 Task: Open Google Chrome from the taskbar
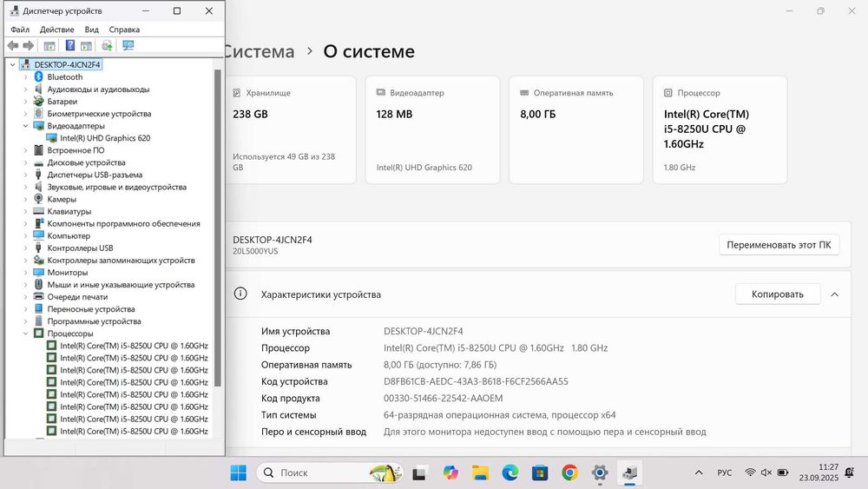point(569,473)
